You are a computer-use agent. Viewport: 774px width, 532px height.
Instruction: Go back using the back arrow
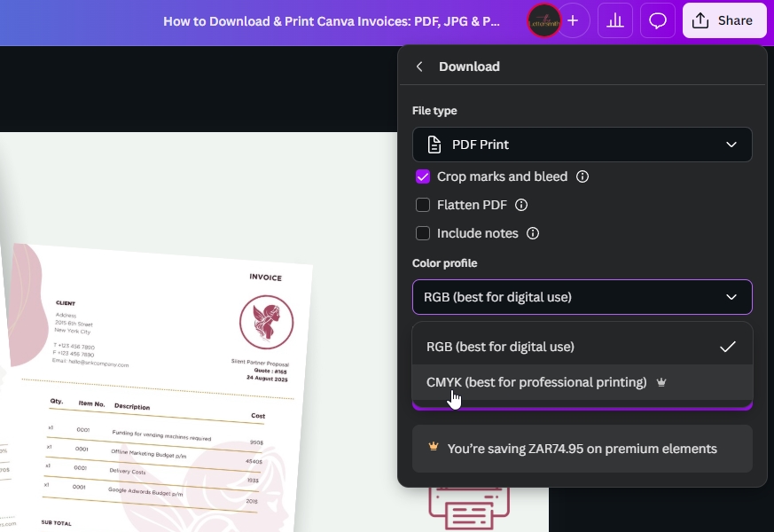point(419,66)
